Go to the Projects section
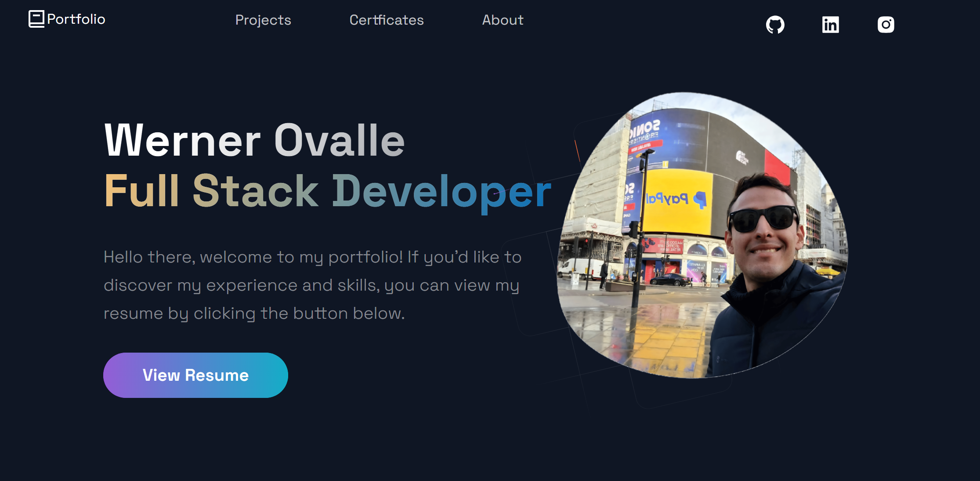The height and width of the screenshot is (481, 980). pyautogui.click(x=263, y=20)
